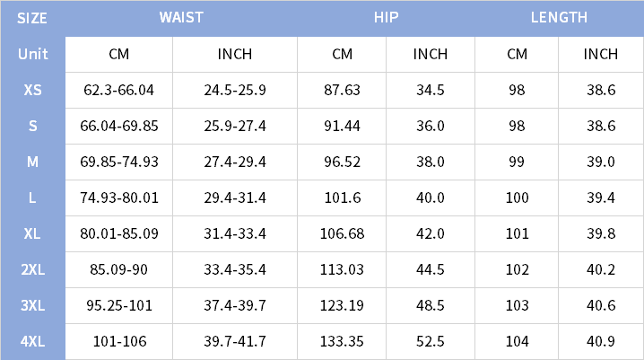Select the M size row label
644x360 pixels.
[32, 162]
